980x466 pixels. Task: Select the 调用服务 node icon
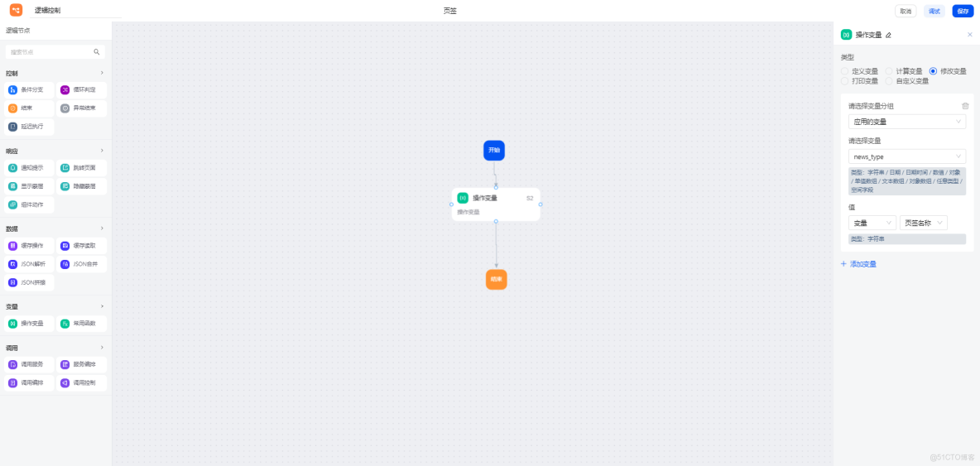tap(12, 364)
